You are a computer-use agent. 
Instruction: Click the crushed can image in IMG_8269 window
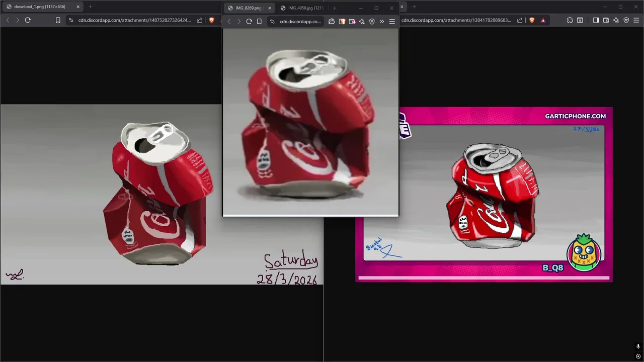(x=310, y=122)
